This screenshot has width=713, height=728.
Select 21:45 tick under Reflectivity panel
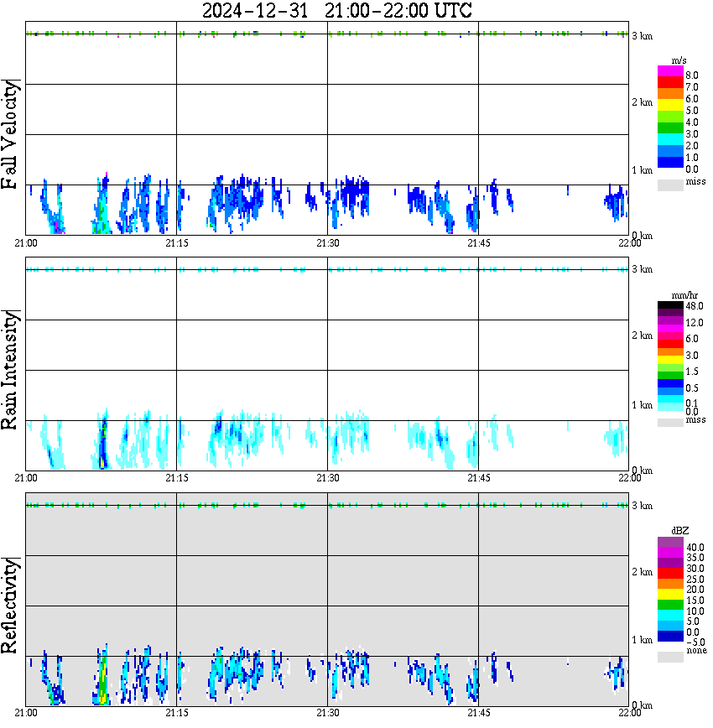point(479,713)
